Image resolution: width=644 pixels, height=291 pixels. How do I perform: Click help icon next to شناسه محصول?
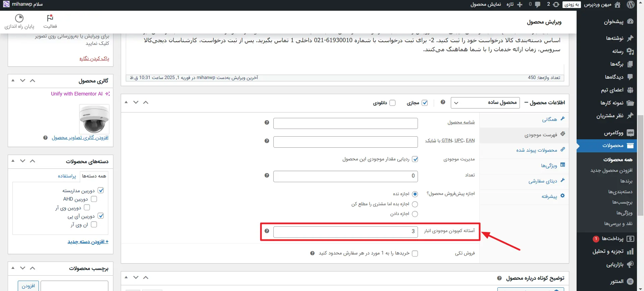click(267, 123)
